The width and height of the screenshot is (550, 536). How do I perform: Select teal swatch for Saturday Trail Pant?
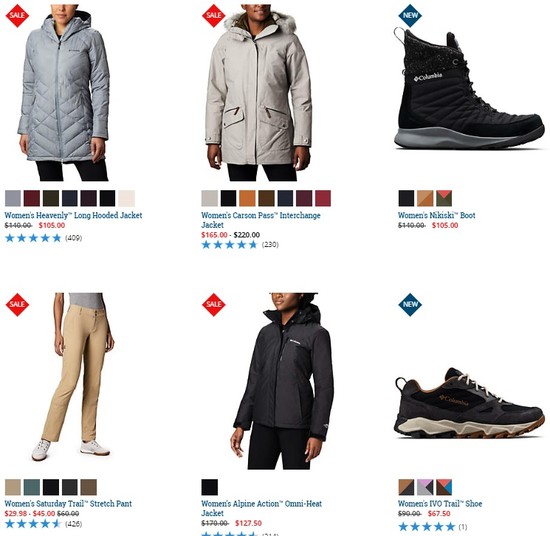click(32, 487)
